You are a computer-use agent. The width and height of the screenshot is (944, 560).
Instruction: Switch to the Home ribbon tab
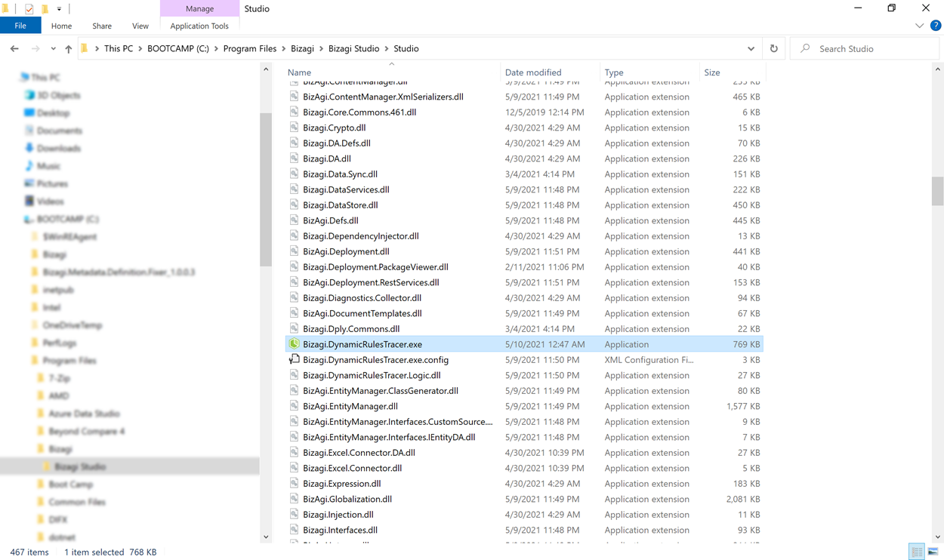[61, 26]
